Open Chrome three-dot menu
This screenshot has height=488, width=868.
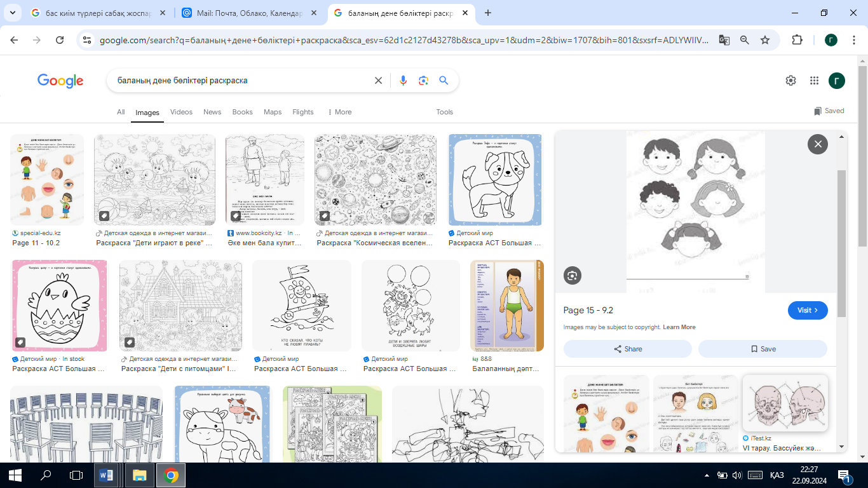[x=853, y=40]
